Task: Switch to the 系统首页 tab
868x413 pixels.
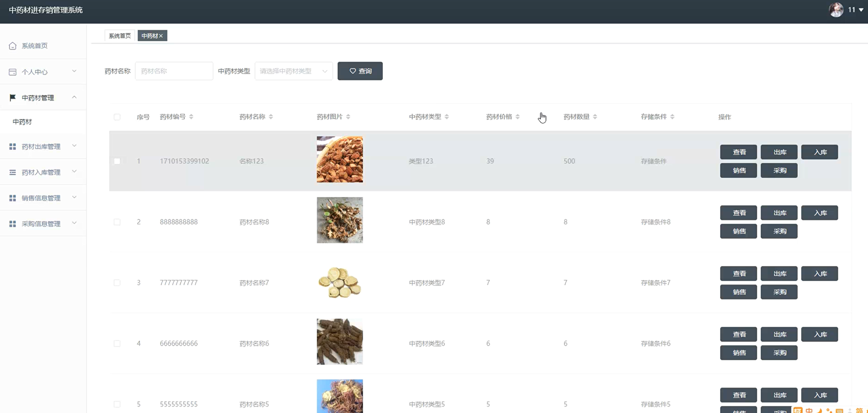Action: [120, 36]
